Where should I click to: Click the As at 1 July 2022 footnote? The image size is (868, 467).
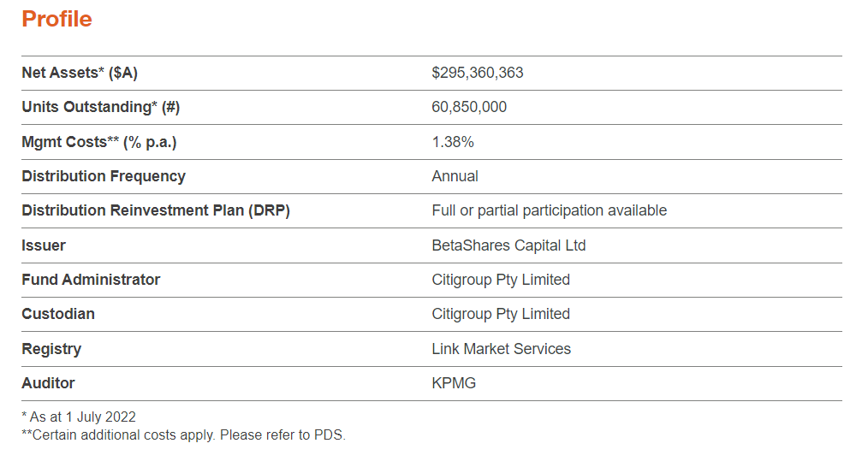point(79,417)
